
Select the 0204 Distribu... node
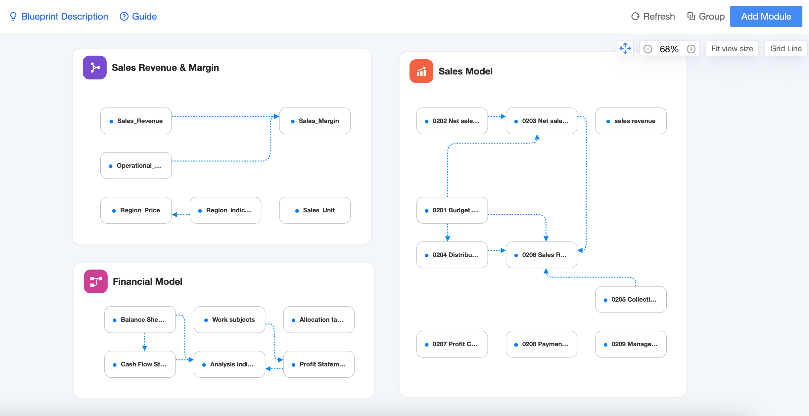click(x=452, y=255)
